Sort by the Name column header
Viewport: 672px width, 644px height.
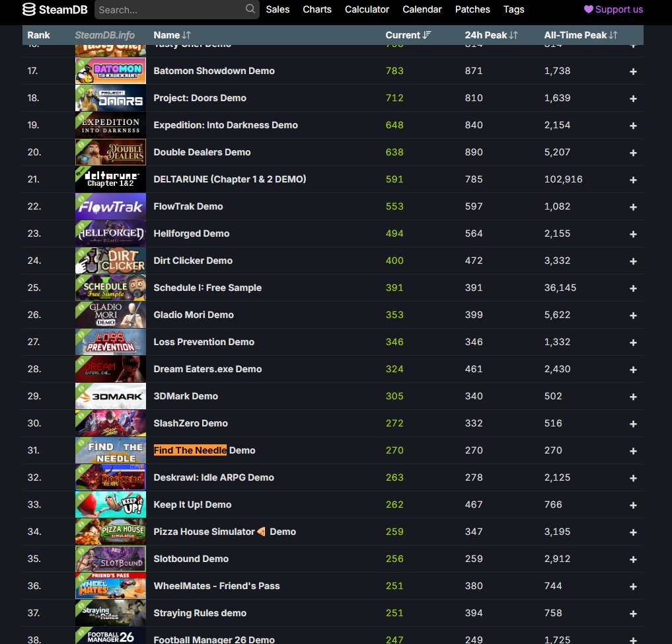[172, 35]
